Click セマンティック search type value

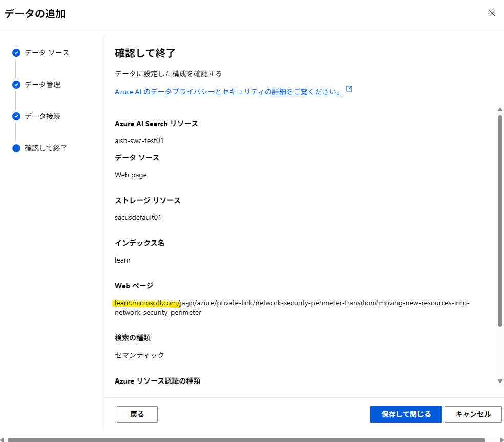coord(139,355)
